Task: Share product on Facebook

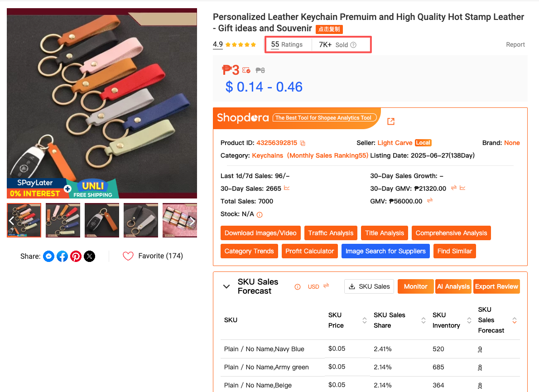Action: coord(62,256)
